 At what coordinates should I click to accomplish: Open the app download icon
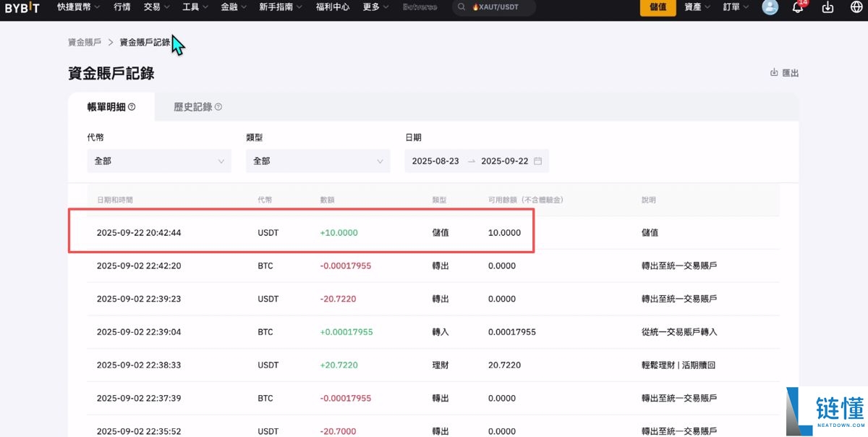[827, 8]
